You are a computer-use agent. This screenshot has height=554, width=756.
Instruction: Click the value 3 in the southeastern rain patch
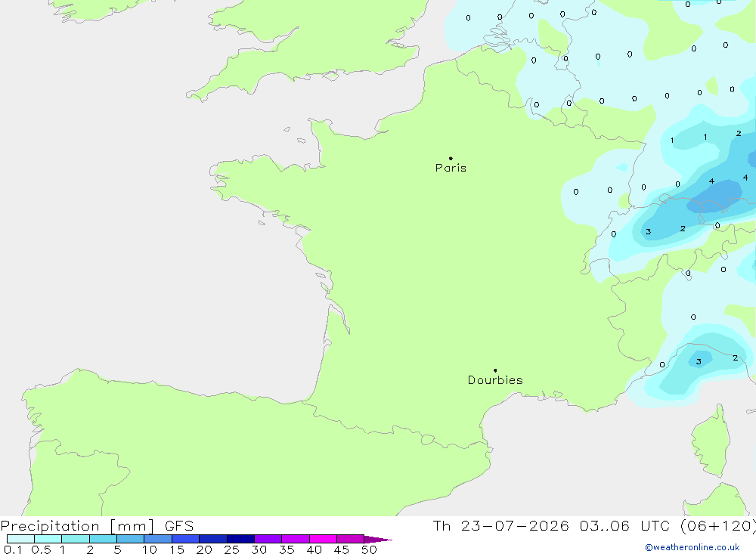point(698,361)
